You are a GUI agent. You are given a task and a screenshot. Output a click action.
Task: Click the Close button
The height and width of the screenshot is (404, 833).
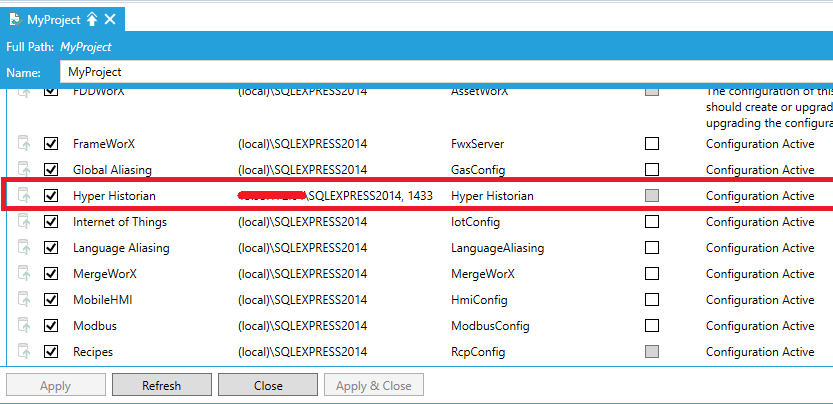268,385
